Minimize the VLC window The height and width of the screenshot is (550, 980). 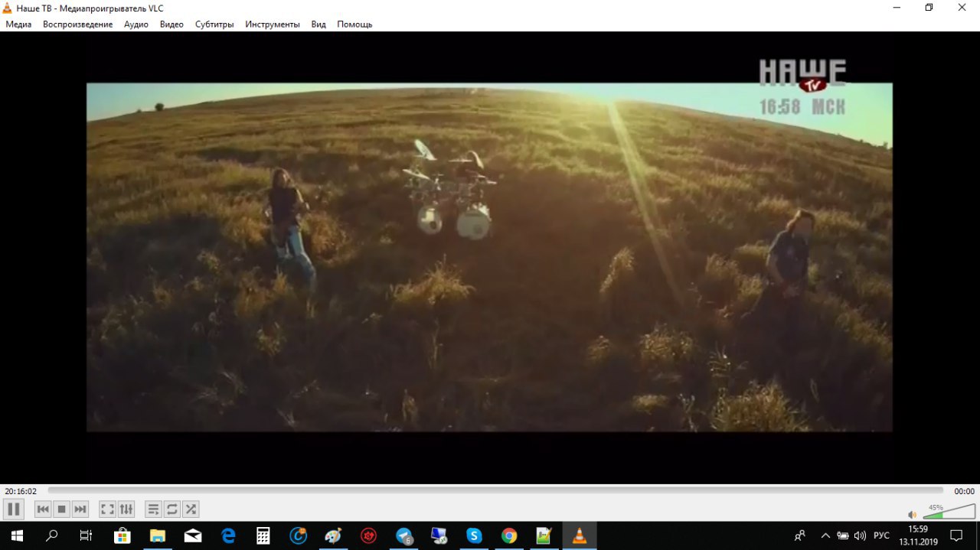(896, 7)
